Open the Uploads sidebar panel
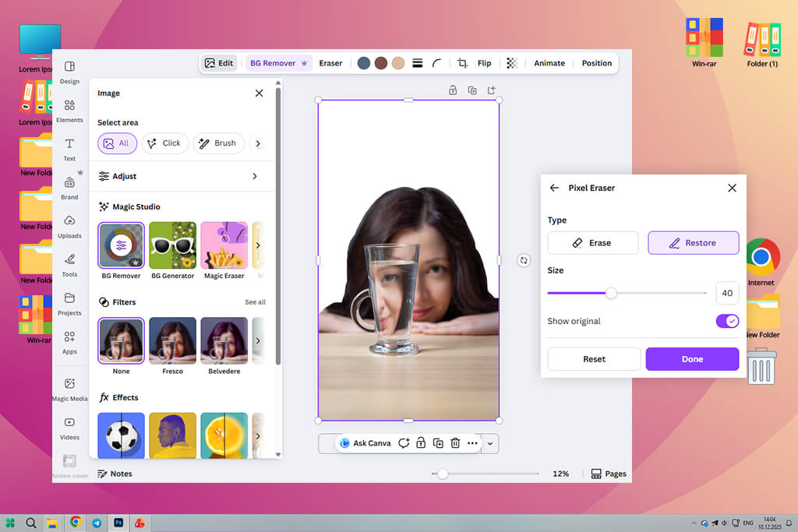This screenshot has height=532, width=798. pos(69,227)
